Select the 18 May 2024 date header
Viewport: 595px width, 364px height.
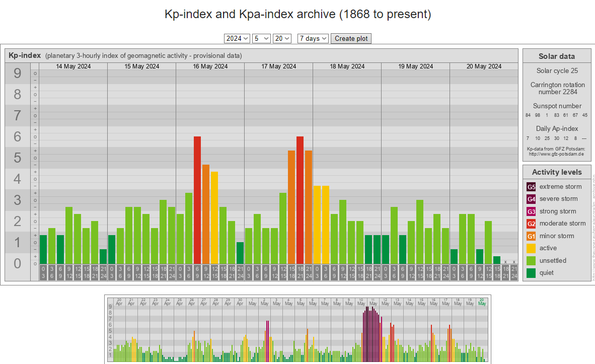click(x=347, y=66)
